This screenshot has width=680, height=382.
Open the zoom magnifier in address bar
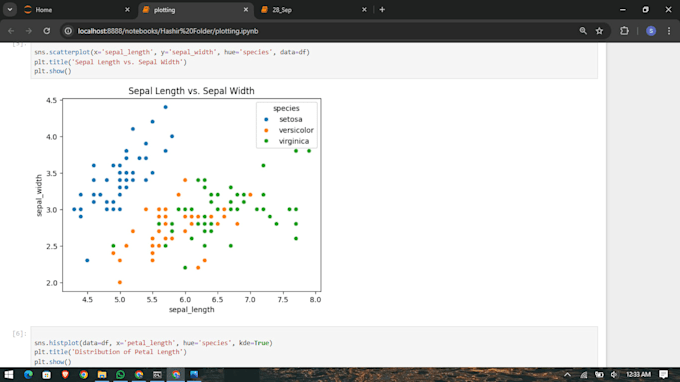coord(583,31)
